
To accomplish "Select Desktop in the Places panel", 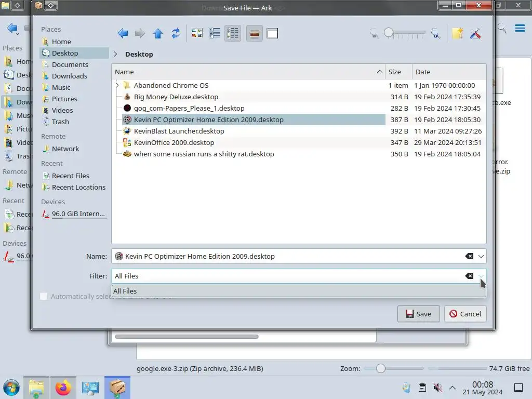I will (x=74, y=54).
